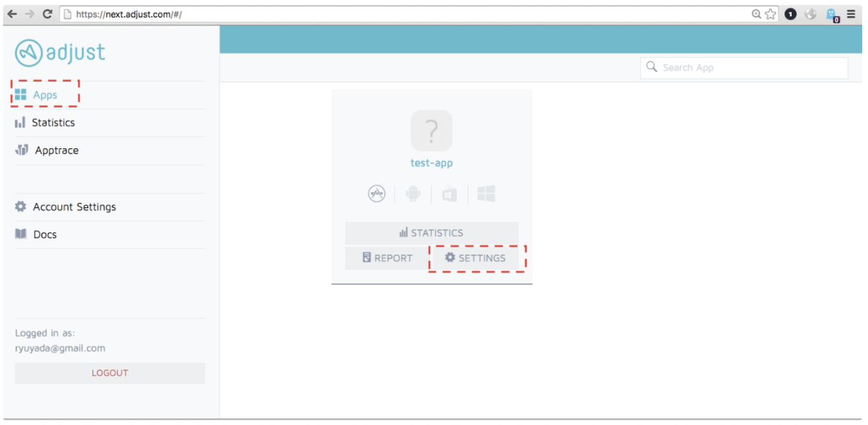The image size is (868, 425).
Task: Open Statistics in the sidebar
Action: (x=53, y=122)
